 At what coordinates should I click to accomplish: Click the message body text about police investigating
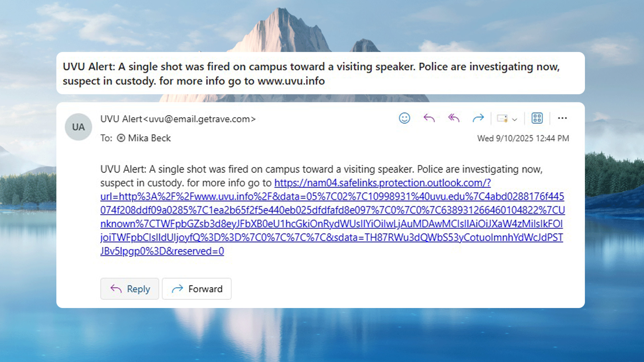click(321, 176)
